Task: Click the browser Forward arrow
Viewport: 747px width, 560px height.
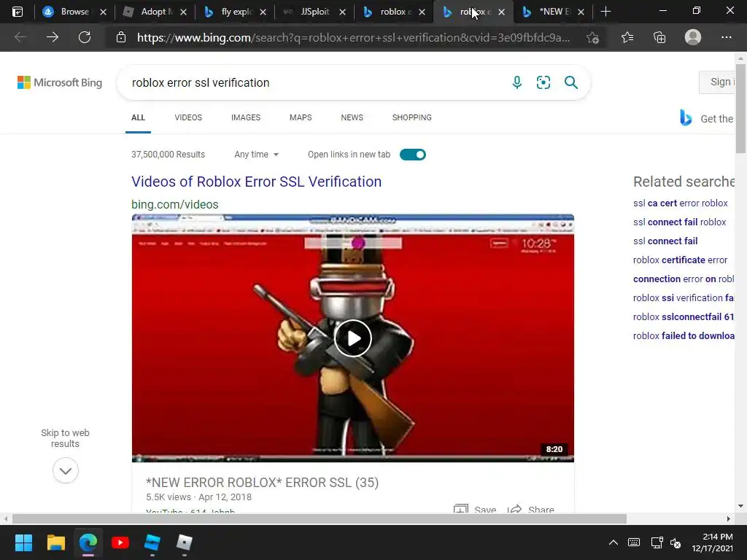Action: (53, 37)
